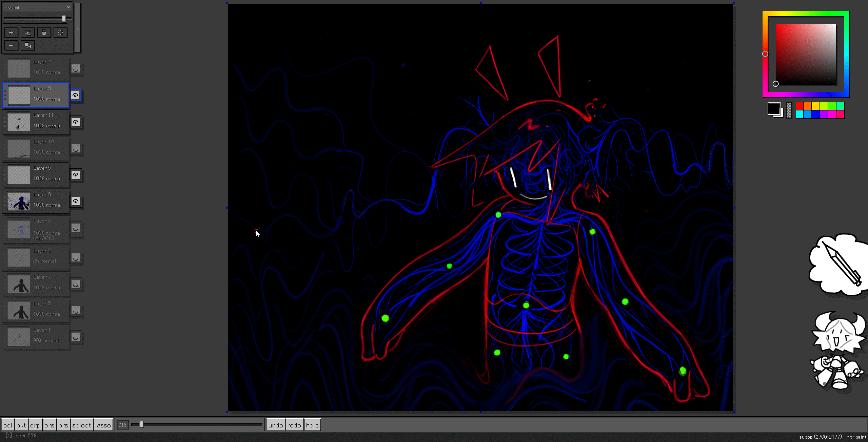Select the Layer 7 thumbnail
Image resolution: width=868 pixels, height=442 pixels.
[x=19, y=284]
